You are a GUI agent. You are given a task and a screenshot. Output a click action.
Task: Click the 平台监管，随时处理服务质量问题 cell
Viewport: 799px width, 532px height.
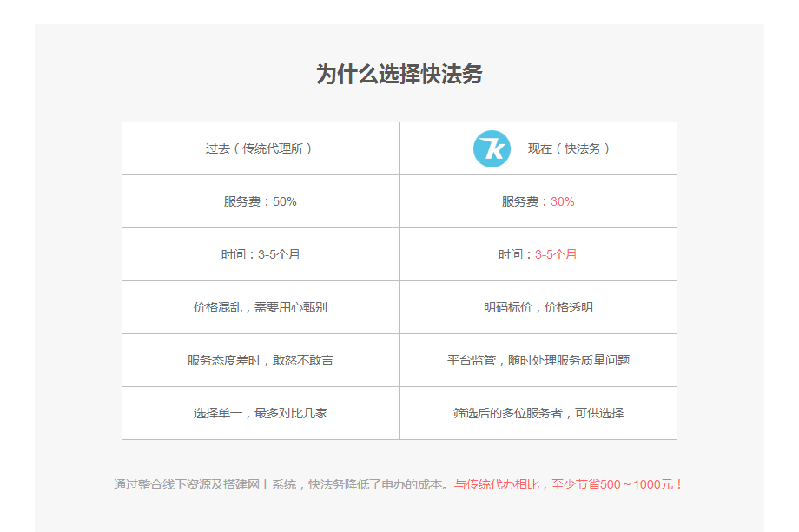tap(538, 360)
